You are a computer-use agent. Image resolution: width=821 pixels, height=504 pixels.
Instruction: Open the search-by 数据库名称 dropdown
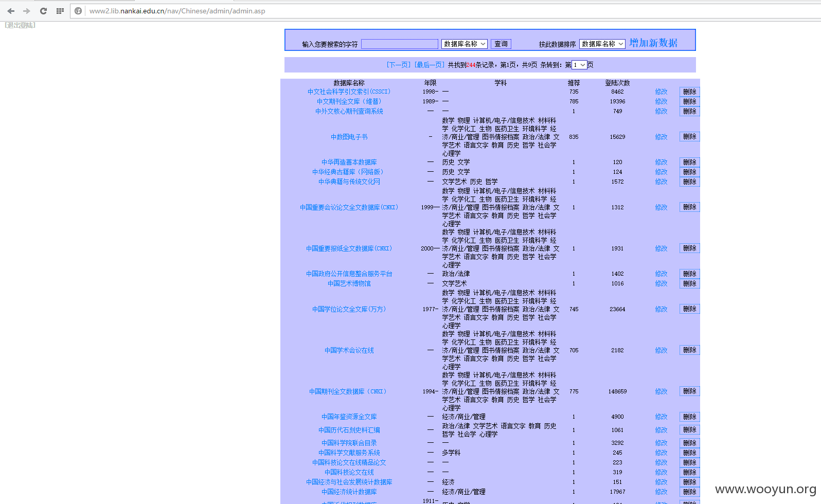[x=465, y=44]
